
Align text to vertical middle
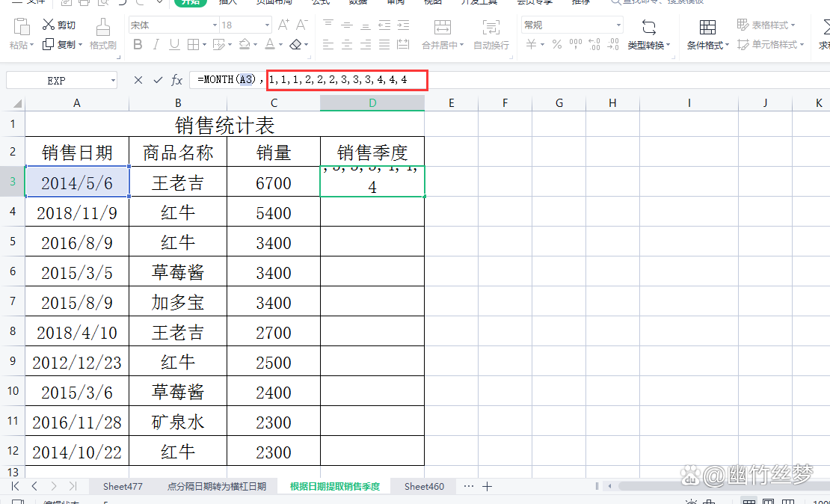(347, 25)
